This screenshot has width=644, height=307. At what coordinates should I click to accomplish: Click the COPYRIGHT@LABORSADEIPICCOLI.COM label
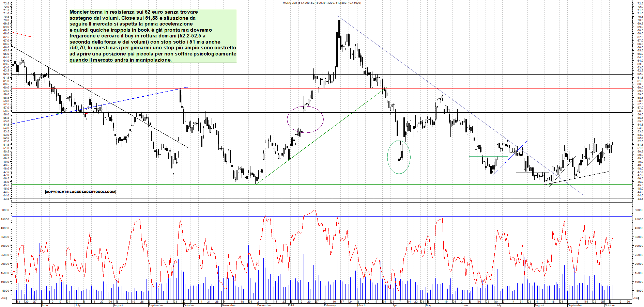pos(80,192)
